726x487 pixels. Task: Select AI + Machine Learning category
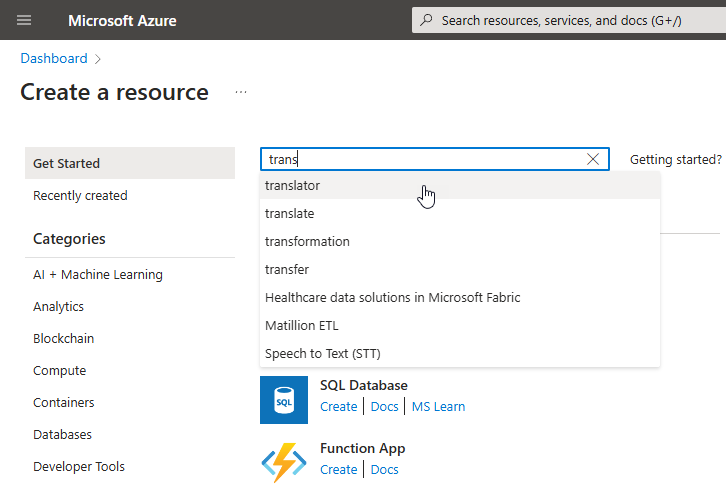tap(97, 274)
